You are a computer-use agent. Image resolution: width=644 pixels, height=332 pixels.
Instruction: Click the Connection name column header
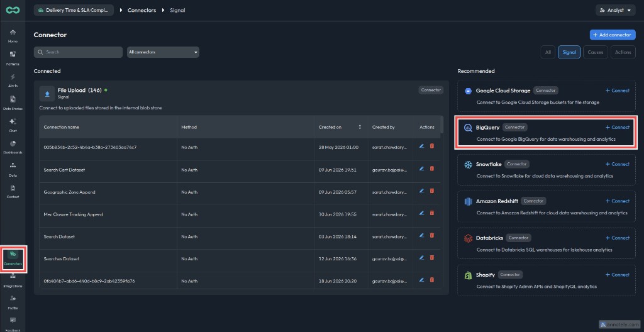click(62, 128)
